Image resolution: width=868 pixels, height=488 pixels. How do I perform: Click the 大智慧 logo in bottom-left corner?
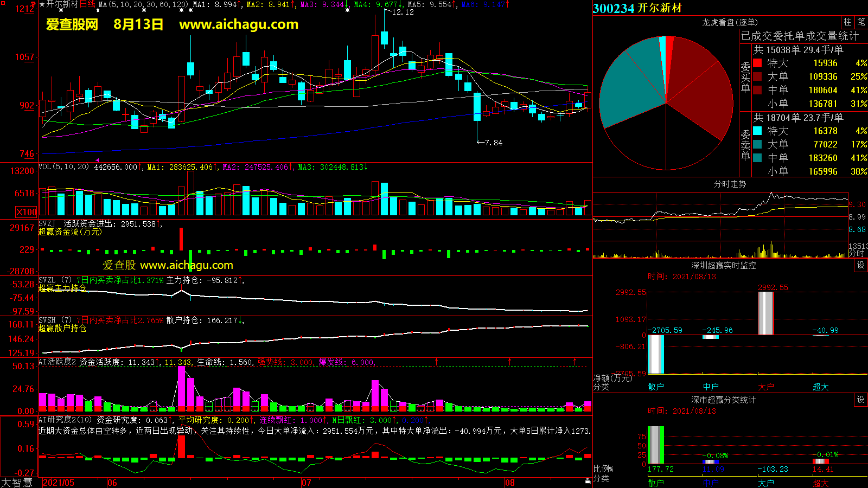[17, 482]
